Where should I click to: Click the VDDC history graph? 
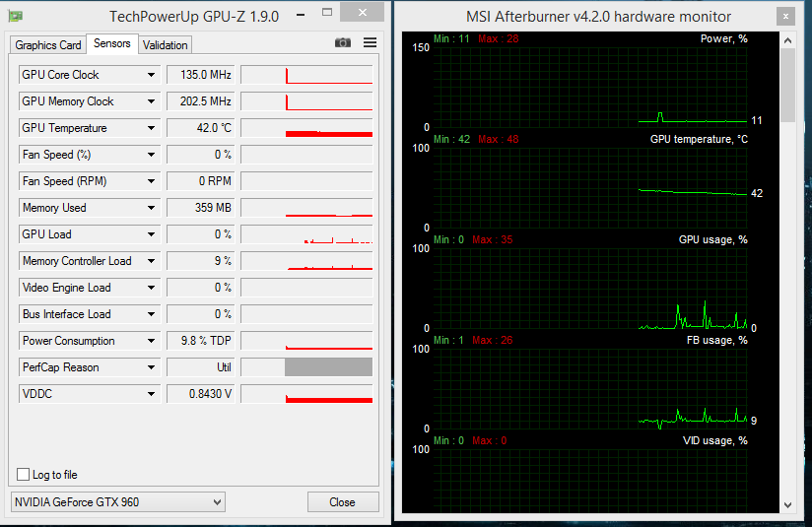tap(306, 394)
